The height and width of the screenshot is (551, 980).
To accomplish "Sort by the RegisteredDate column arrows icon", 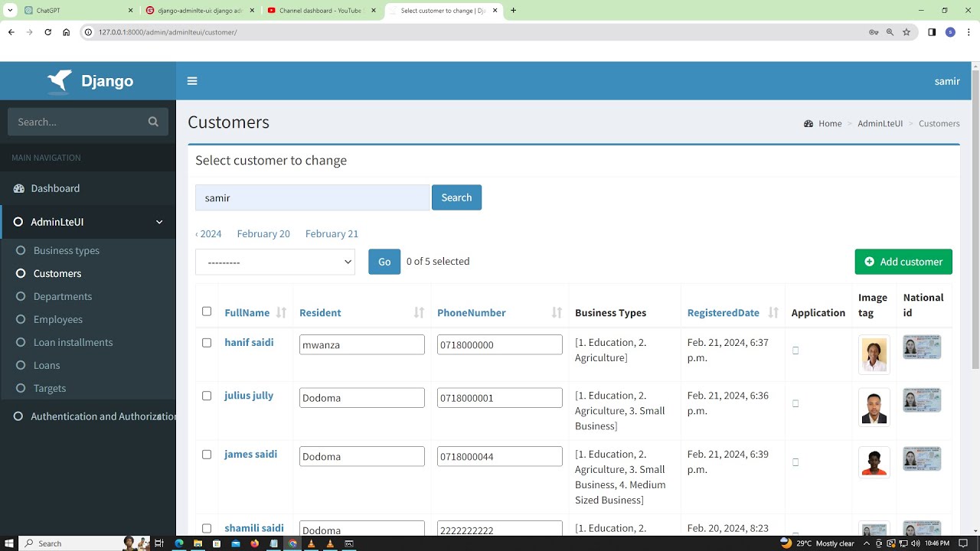I will click(x=773, y=312).
